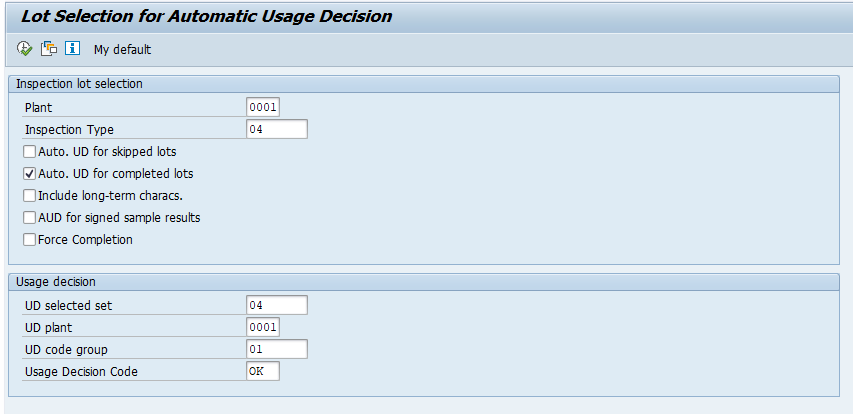Click the Get Variant icon
This screenshot has width=853, height=414.
click(x=49, y=48)
